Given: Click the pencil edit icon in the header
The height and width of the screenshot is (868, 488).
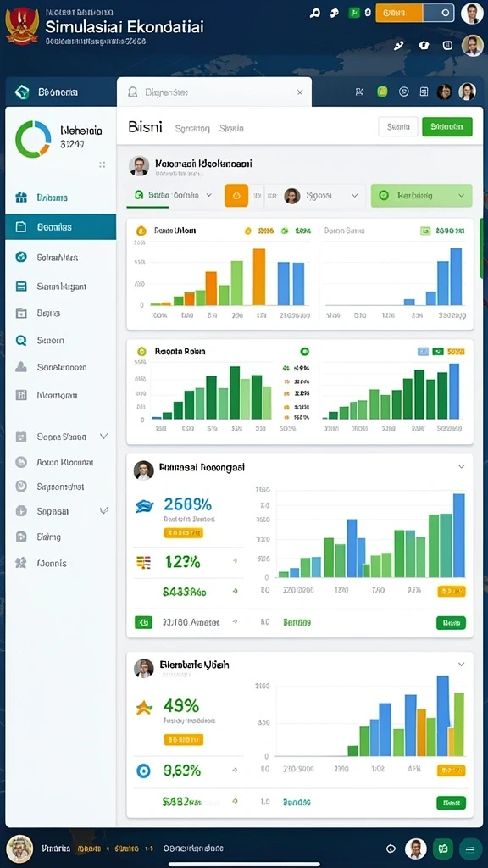Looking at the screenshot, I should tap(399, 46).
